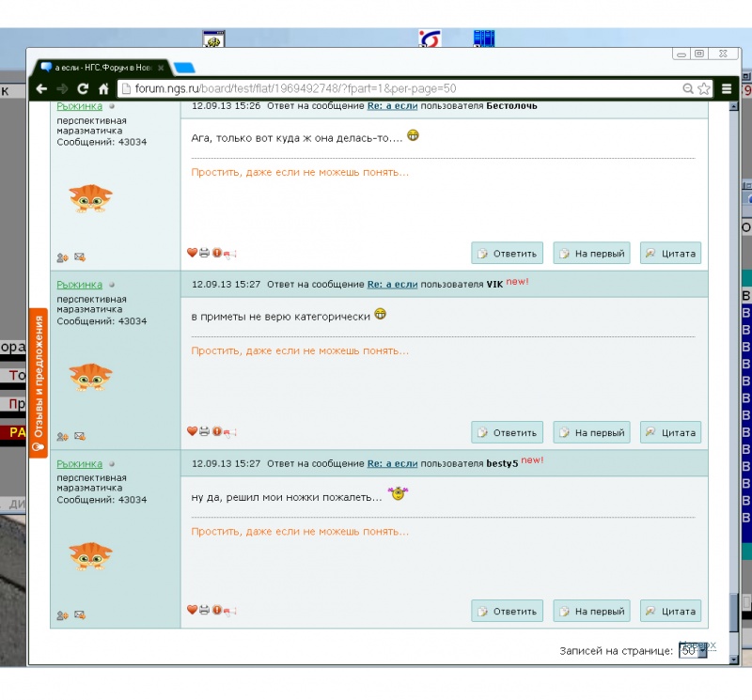Open a new browser tab
The height and width of the screenshot is (700, 752).
point(184,68)
